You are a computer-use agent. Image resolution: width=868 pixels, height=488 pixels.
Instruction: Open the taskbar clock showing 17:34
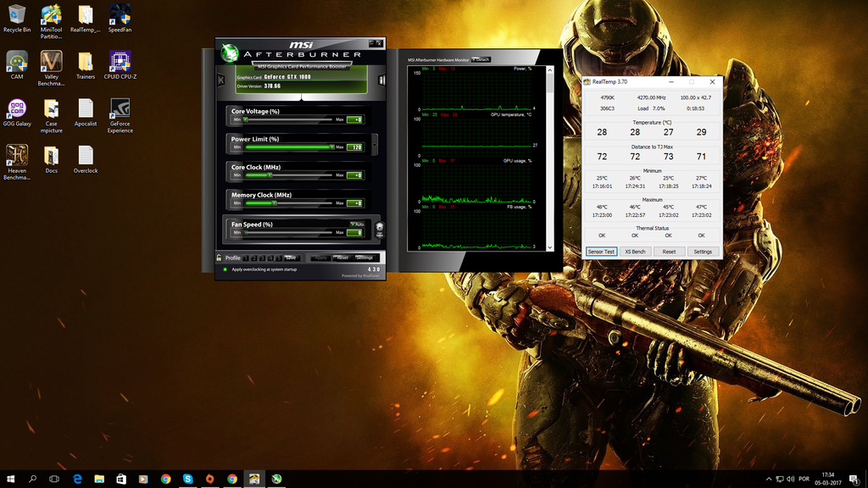827,480
